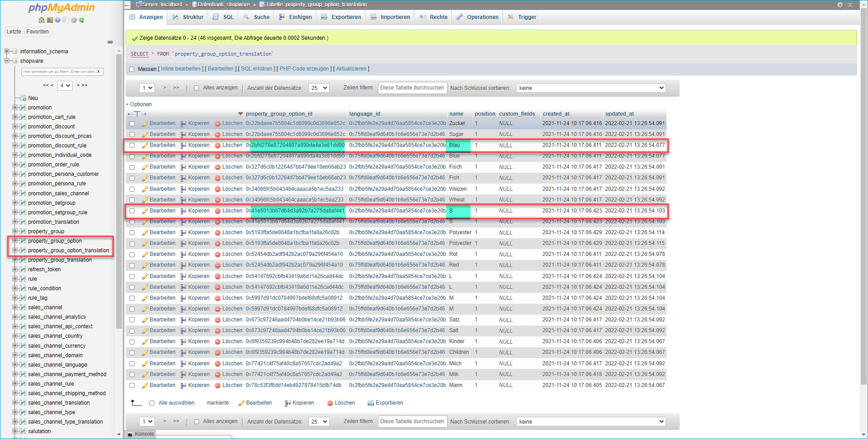The height and width of the screenshot is (439, 868).
Task: Tick the checkbox for the Sugar row
Action: pos(132,134)
